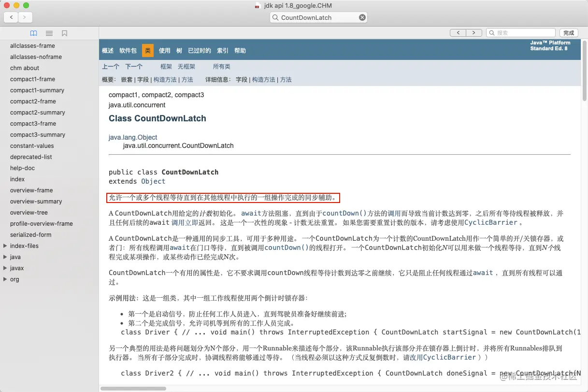The image size is (588, 392).
Task: Click the in-page find search box
Action: point(520,33)
